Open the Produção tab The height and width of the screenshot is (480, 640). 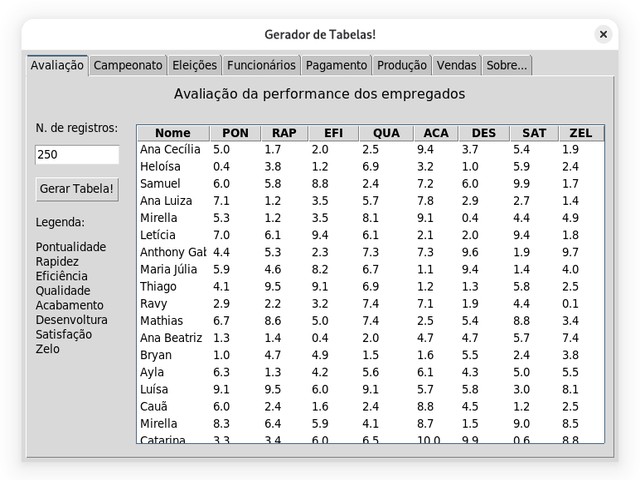[401, 65]
